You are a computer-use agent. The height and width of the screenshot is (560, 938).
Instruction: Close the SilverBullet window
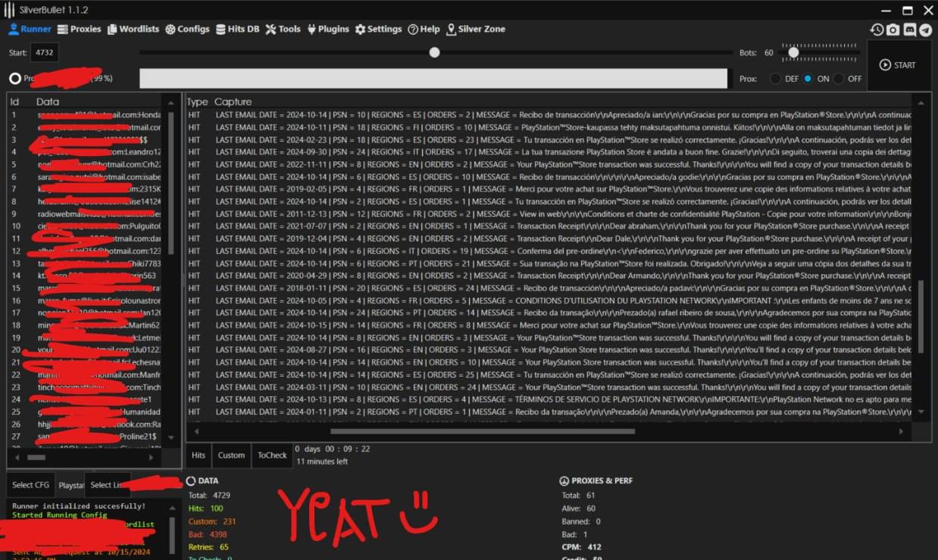(927, 10)
